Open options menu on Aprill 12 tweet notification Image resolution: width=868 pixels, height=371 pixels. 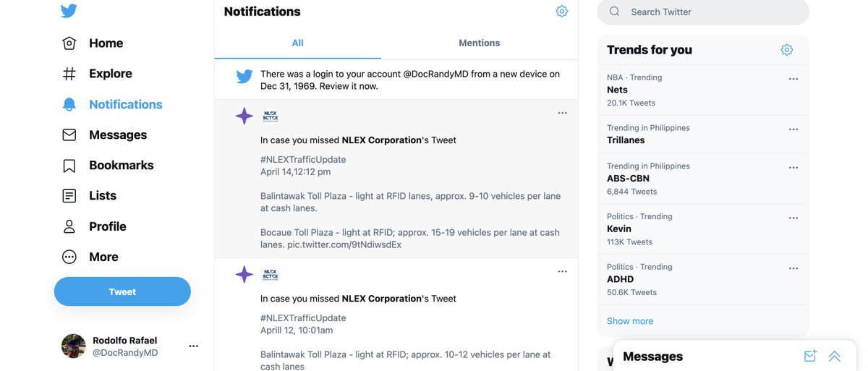[x=563, y=271]
